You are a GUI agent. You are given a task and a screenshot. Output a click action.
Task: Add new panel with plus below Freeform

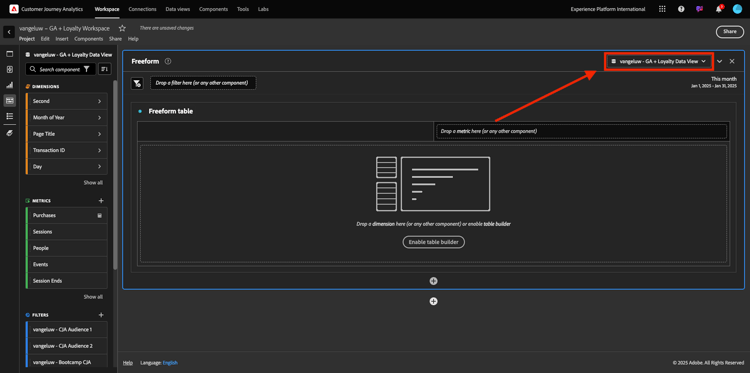click(x=433, y=301)
